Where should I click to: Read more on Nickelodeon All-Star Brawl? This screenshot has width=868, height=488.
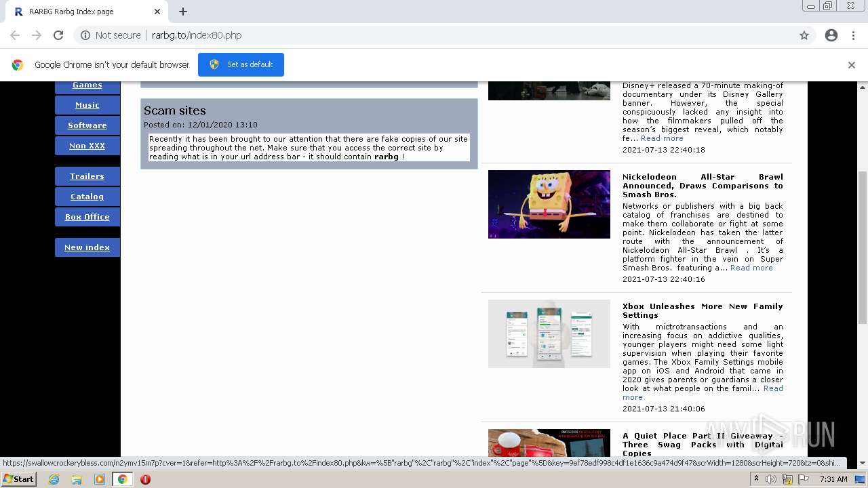pos(751,268)
